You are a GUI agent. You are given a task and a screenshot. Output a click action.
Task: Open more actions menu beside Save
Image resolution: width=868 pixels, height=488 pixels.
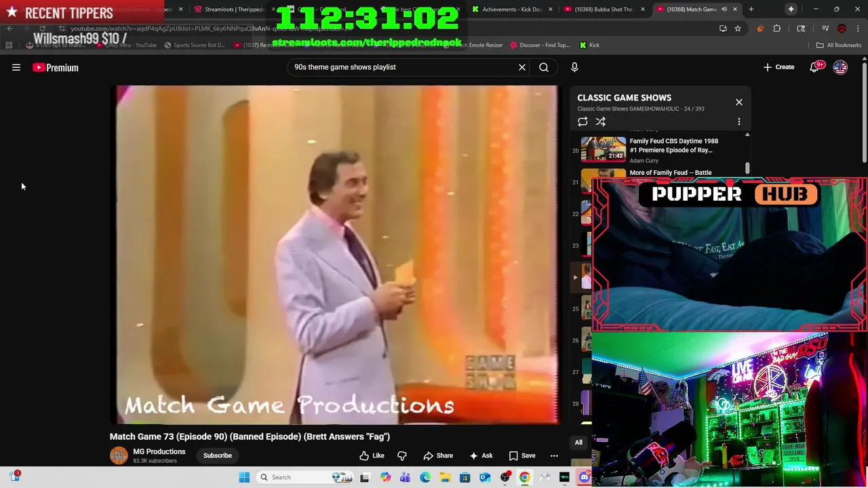coord(554,455)
